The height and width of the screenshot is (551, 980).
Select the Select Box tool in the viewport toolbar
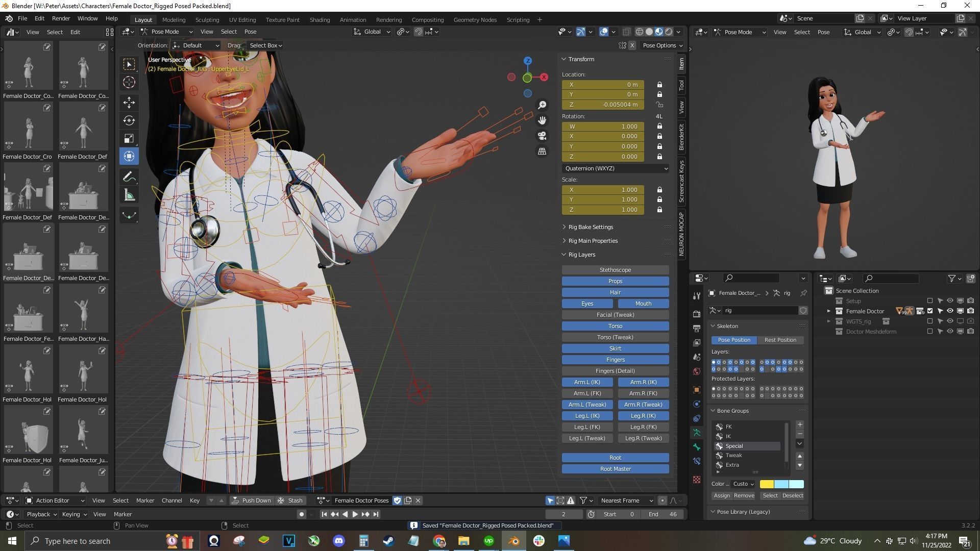(129, 64)
